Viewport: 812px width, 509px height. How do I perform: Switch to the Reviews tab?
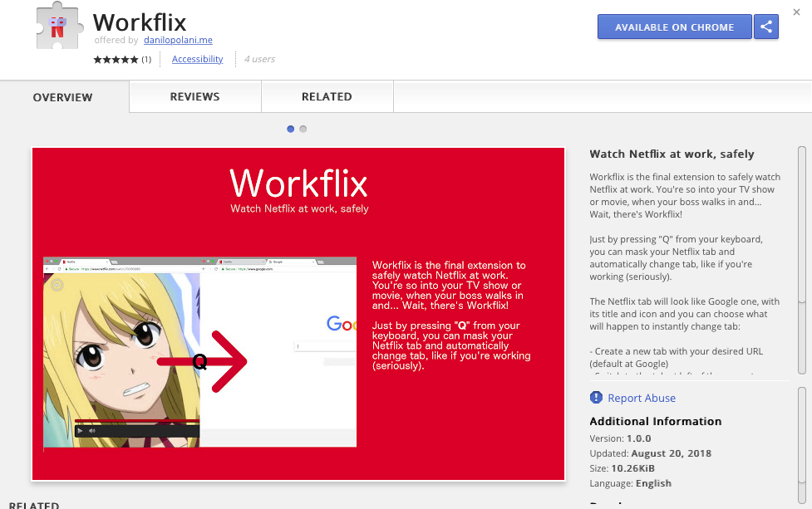click(x=194, y=96)
